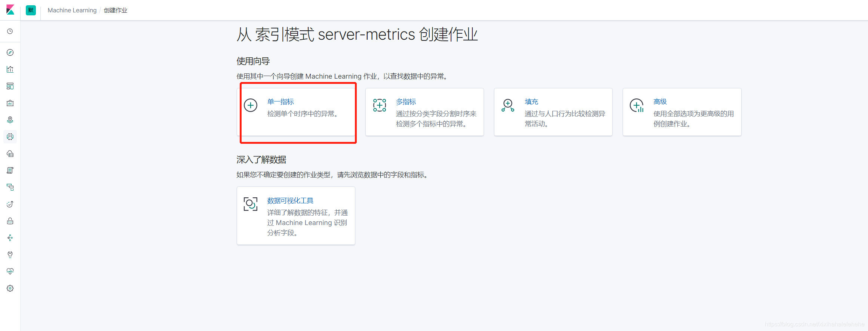Screen dimensions: 868x331
Task: Open Stack Monitoring heartbeat icon
Action: [10, 271]
